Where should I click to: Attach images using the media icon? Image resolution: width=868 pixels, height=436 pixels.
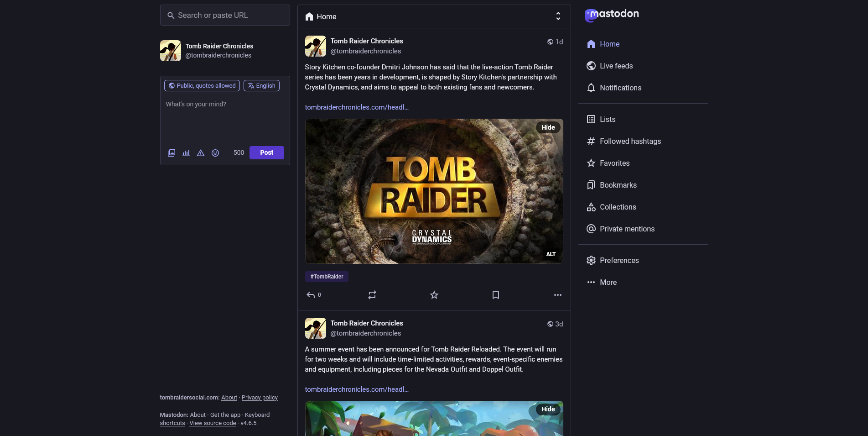click(x=172, y=153)
